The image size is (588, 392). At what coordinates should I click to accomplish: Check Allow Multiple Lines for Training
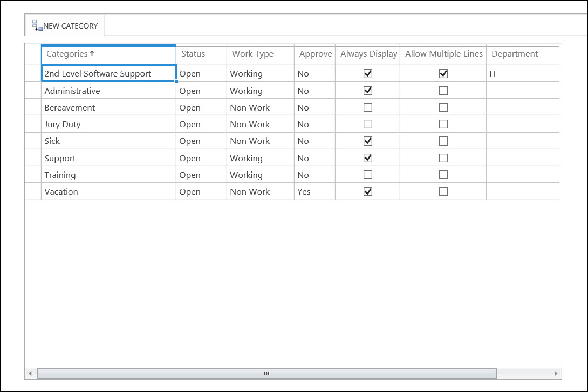[443, 175]
